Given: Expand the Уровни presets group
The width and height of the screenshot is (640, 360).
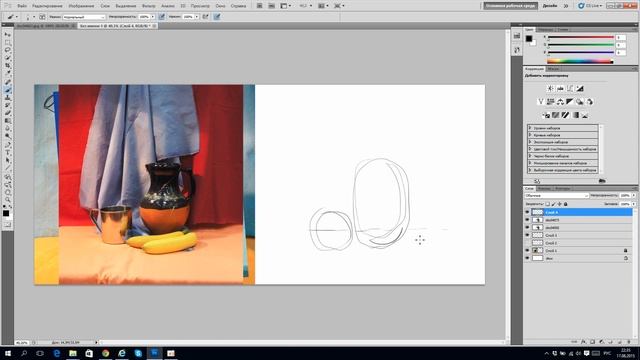Looking at the screenshot, I should pos(530,128).
